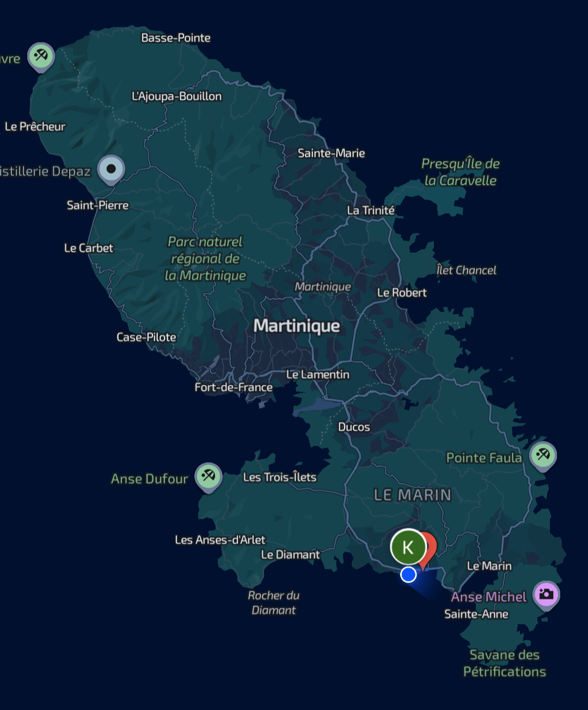
Task: Select the Le Lamentin label on the map
Action: pyautogui.click(x=318, y=374)
